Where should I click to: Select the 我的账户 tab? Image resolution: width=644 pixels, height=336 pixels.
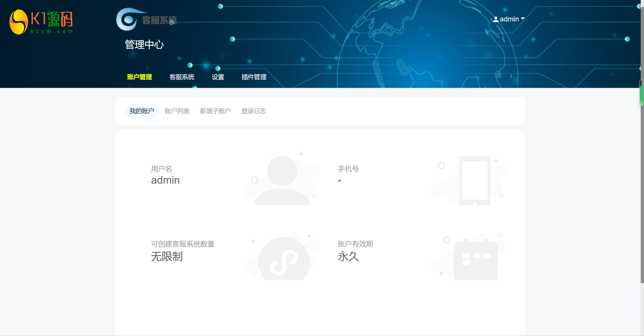(142, 111)
